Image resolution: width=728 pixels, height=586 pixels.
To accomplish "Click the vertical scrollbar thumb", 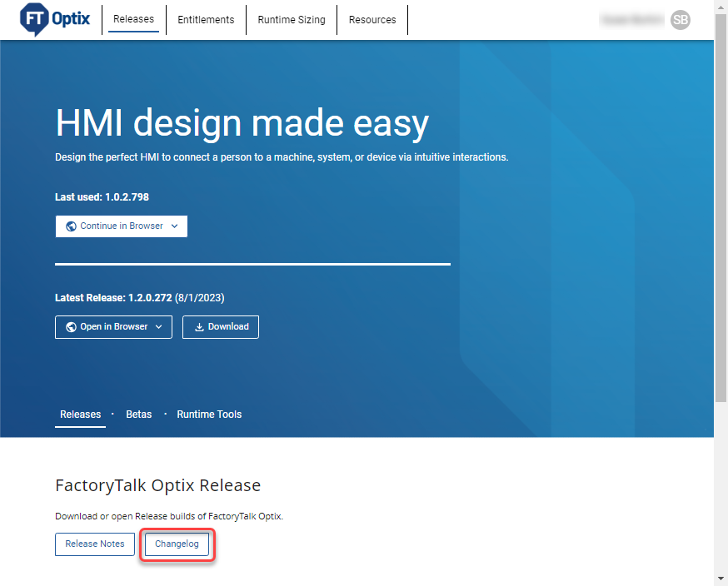I will point(721,208).
